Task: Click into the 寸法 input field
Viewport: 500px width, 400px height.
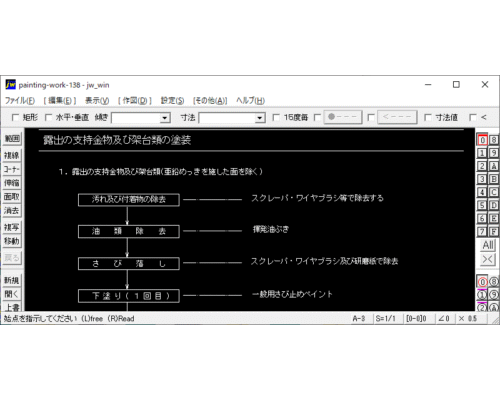Action: click(227, 118)
